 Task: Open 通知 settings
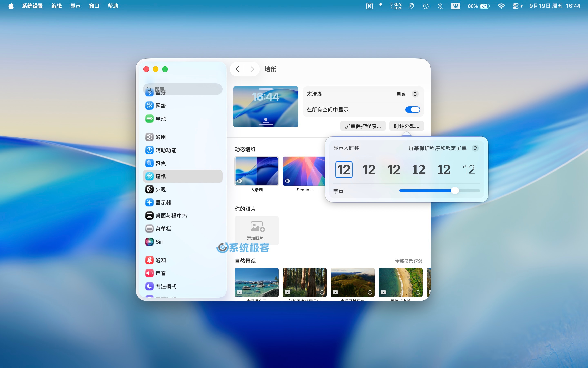183,260
